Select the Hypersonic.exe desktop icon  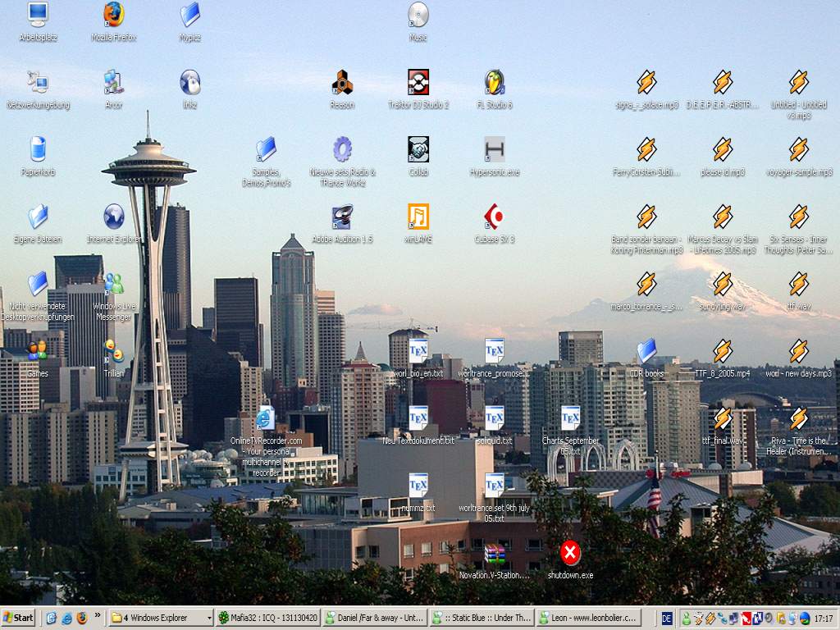[494, 150]
